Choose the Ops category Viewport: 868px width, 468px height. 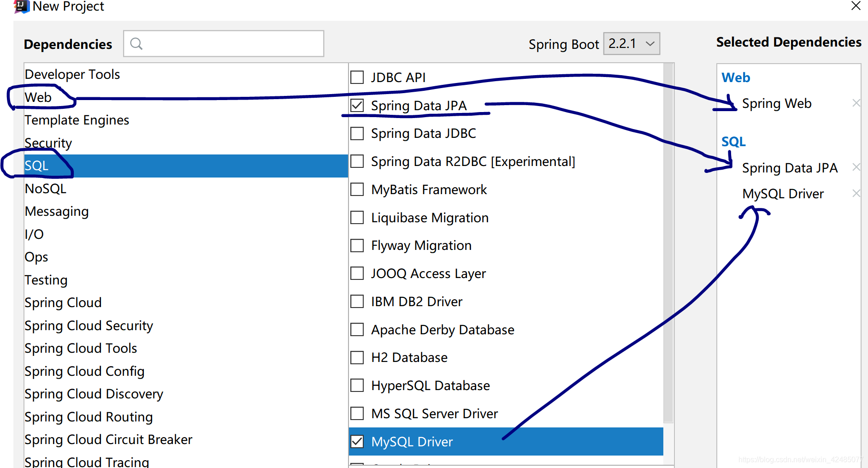pyautogui.click(x=186, y=257)
